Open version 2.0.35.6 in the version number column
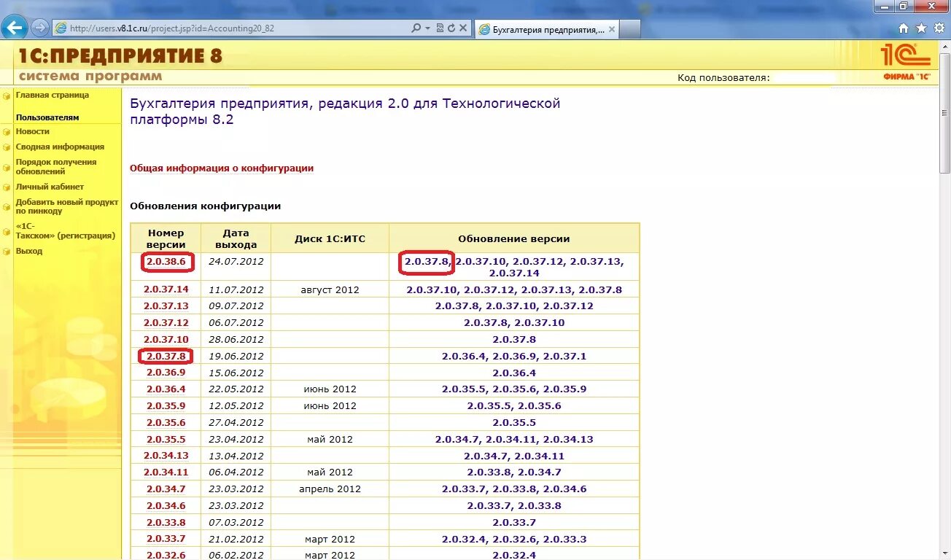 tap(166, 423)
